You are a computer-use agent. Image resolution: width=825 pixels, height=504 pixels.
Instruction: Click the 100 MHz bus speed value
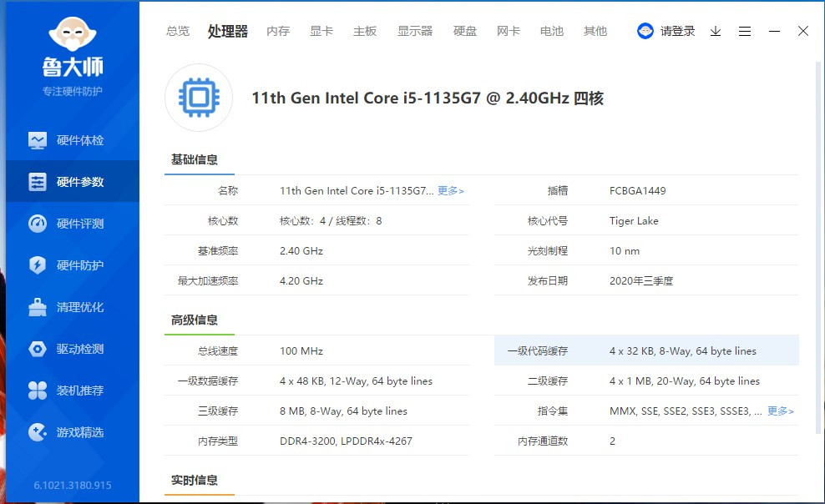tap(301, 350)
